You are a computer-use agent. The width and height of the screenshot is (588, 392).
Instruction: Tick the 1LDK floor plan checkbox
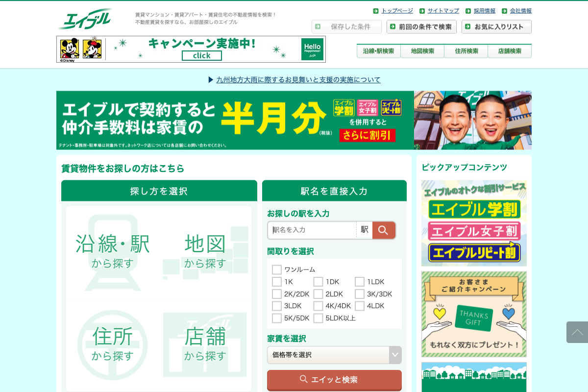360,282
